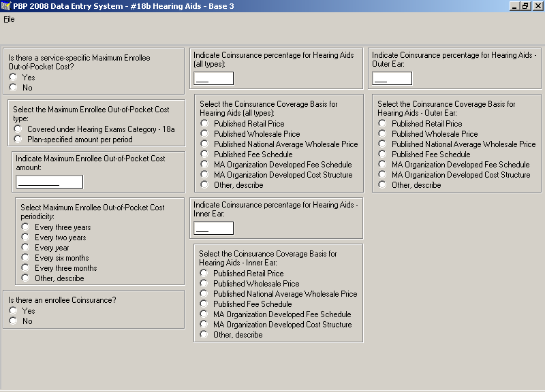The width and height of the screenshot is (545, 392).
Task: Choose Other, describe for Inner Ear basis
Action: pyautogui.click(x=204, y=334)
